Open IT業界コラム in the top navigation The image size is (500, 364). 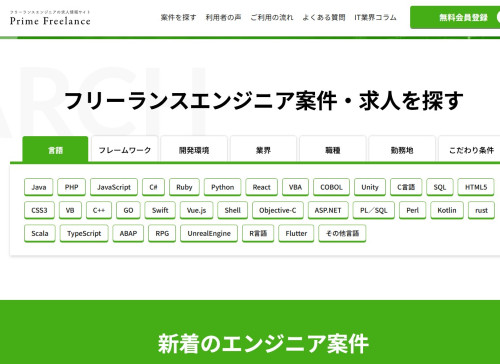(375, 17)
